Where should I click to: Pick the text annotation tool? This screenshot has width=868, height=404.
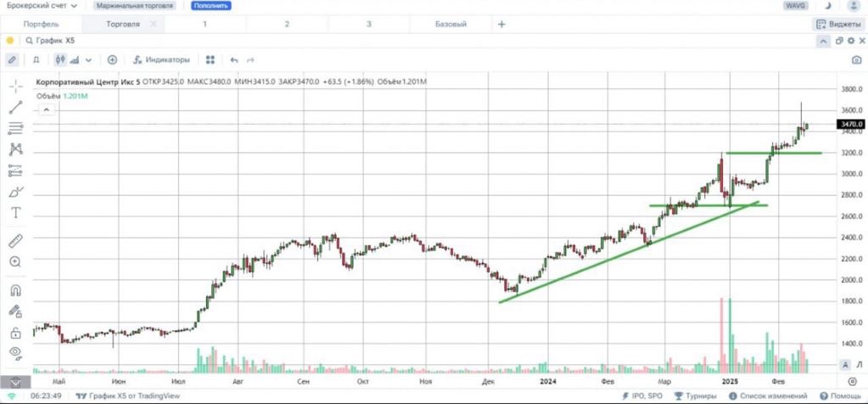(x=15, y=213)
